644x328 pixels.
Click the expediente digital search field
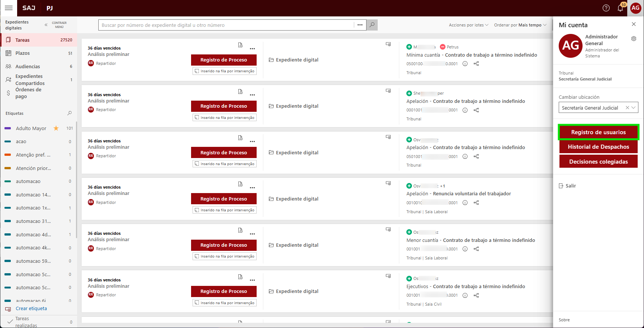click(x=226, y=25)
